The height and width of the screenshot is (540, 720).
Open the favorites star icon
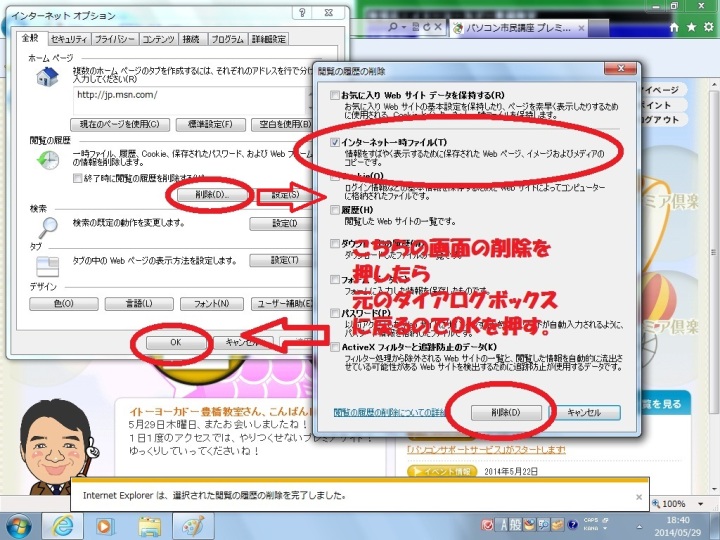point(691,27)
